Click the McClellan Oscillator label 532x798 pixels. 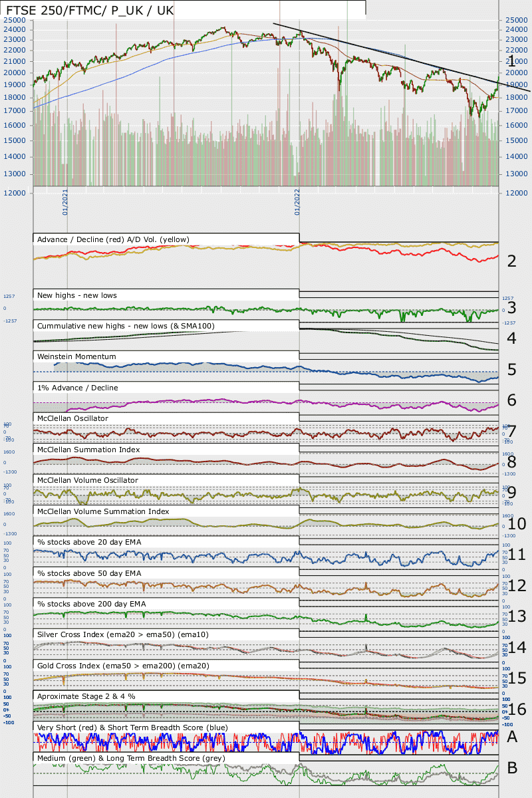(x=73, y=418)
